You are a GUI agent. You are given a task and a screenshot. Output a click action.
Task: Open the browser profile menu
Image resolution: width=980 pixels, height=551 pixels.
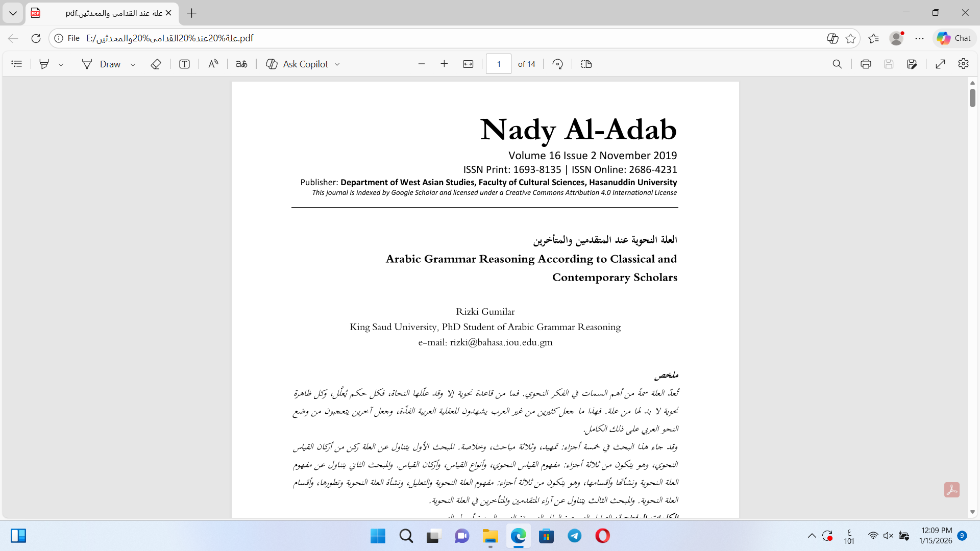pos(896,38)
